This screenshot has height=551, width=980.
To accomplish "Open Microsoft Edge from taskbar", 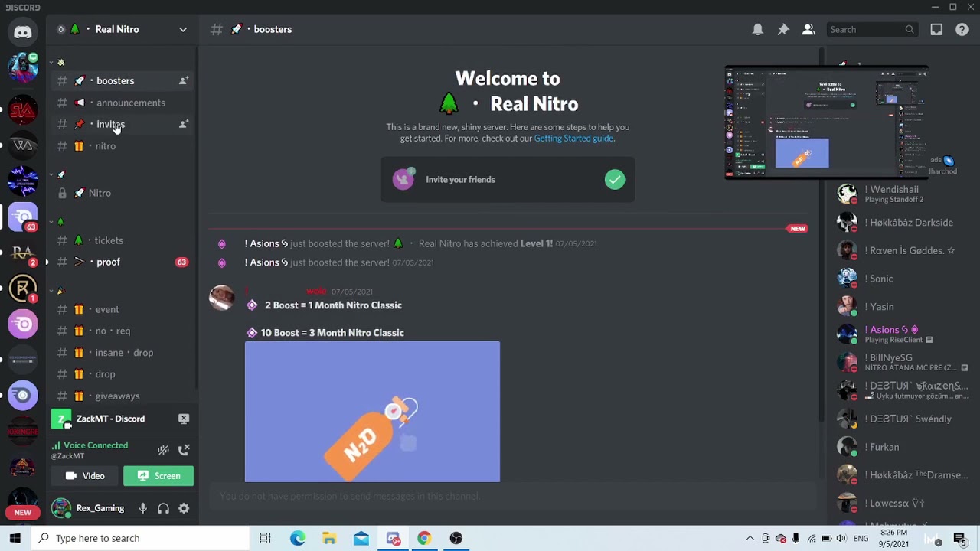I will tap(297, 538).
